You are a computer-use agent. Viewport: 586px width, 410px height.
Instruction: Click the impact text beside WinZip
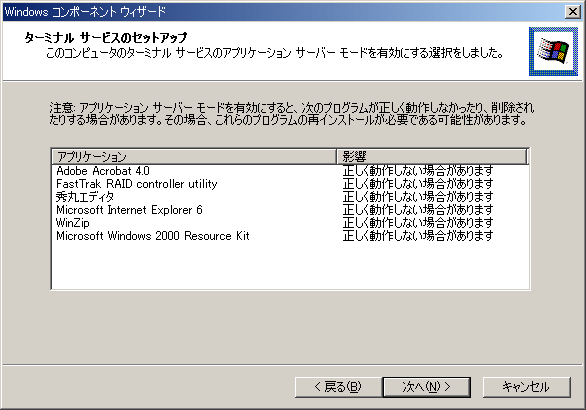[418, 223]
